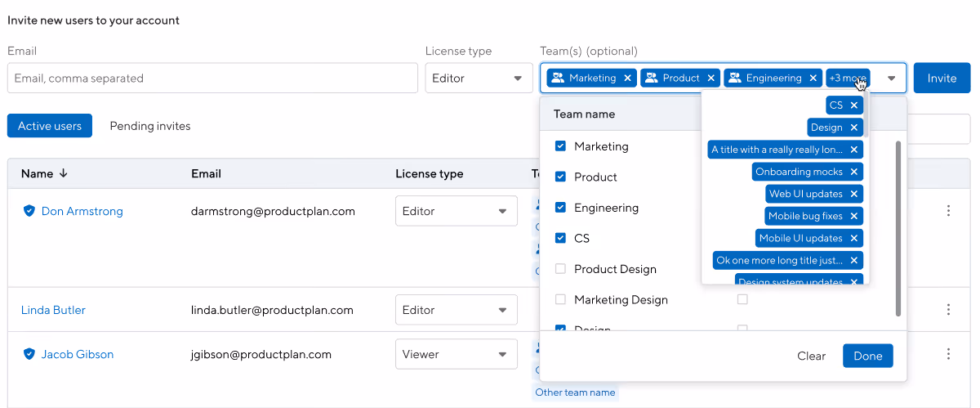Uncheck the Marketing team checkbox
The width and height of the screenshot is (980, 408).
click(x=560, y=146)
